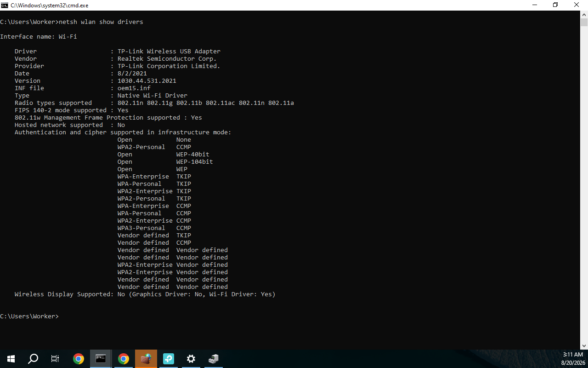
Task: Click provider "TP-Link Corporation Limited."
Action: (169, 66)
